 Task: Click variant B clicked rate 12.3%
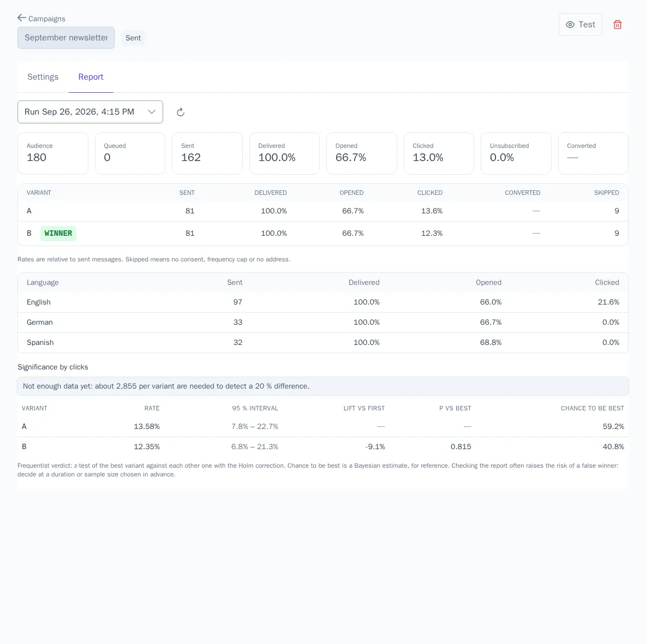(x=432, y=233)
